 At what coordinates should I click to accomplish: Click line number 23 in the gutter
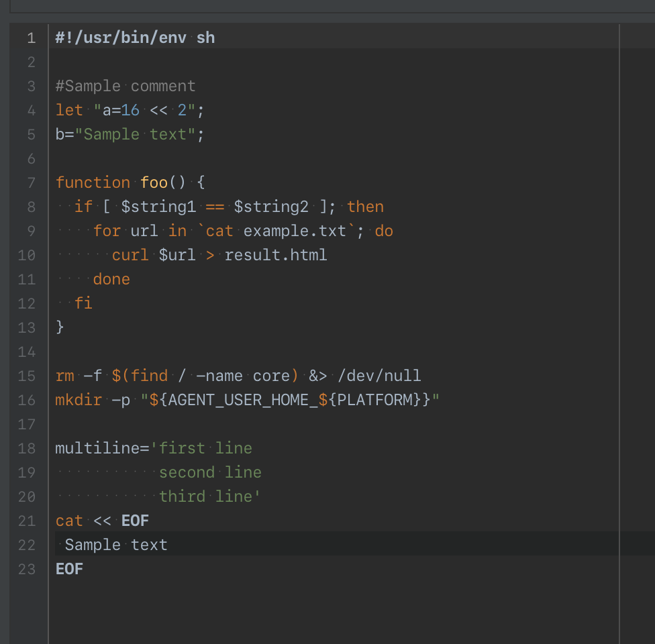(27, 570)
